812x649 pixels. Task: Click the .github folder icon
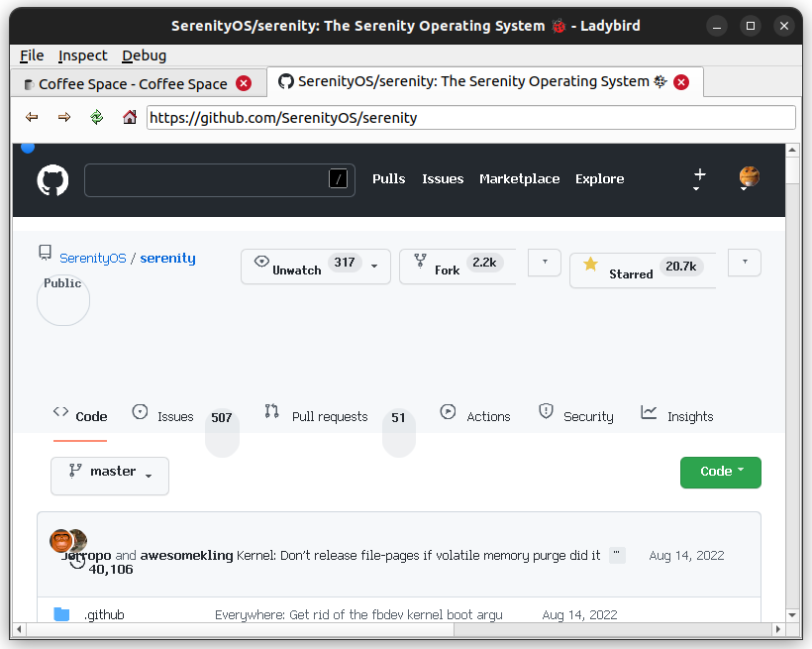[61, 614]
